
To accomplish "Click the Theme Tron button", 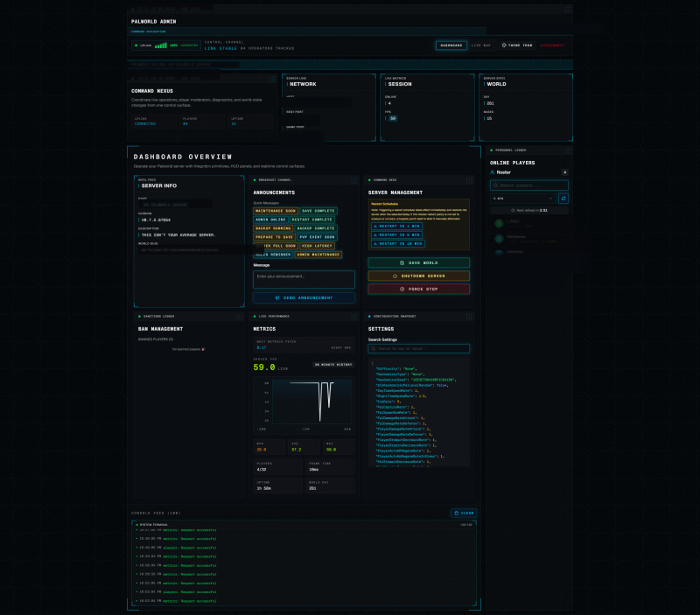I will [517, 45].
